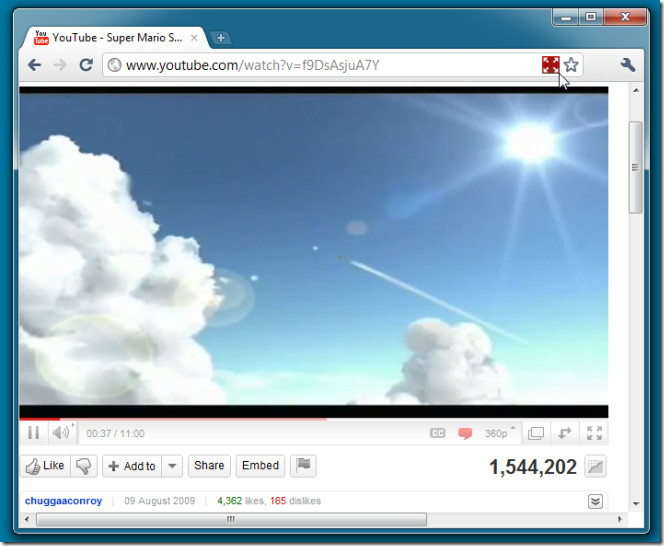Click the Embed button
The width and height of the screenshot is (664, 546).
(x=260, y=466)
